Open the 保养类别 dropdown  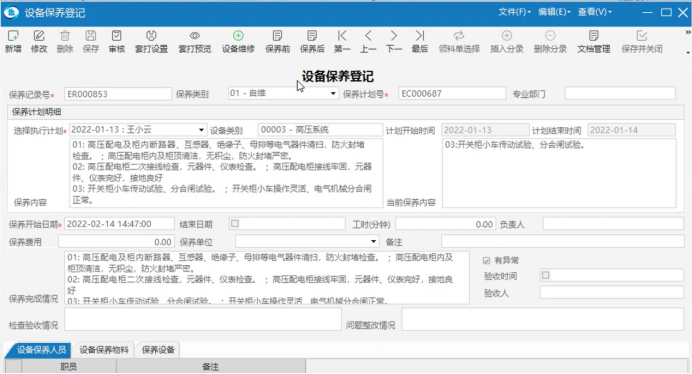(x=333, y=94)
